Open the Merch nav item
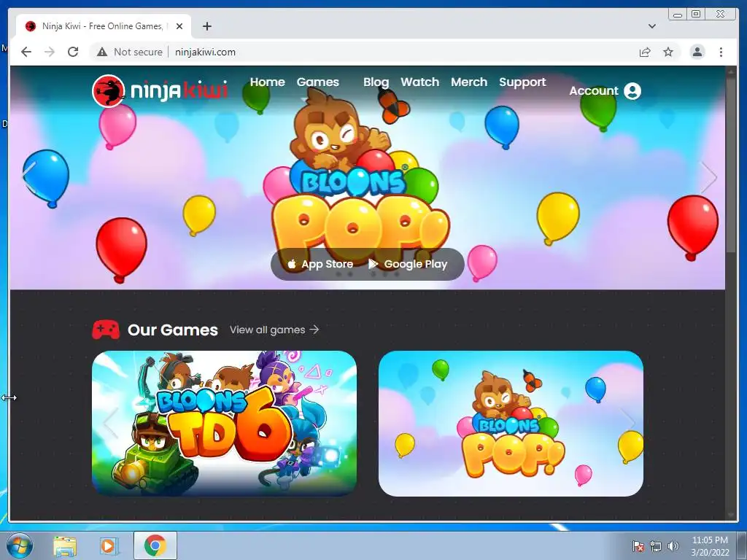 (469, 82)
